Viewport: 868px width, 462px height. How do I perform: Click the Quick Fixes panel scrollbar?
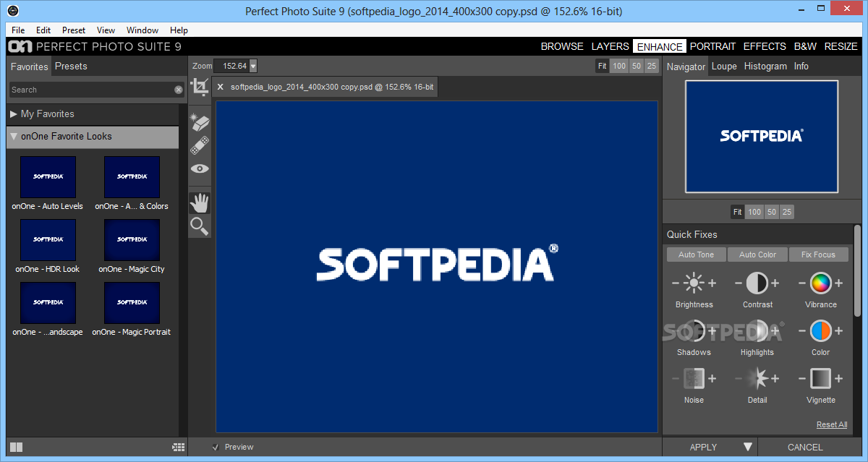click(x=857, y=270)
